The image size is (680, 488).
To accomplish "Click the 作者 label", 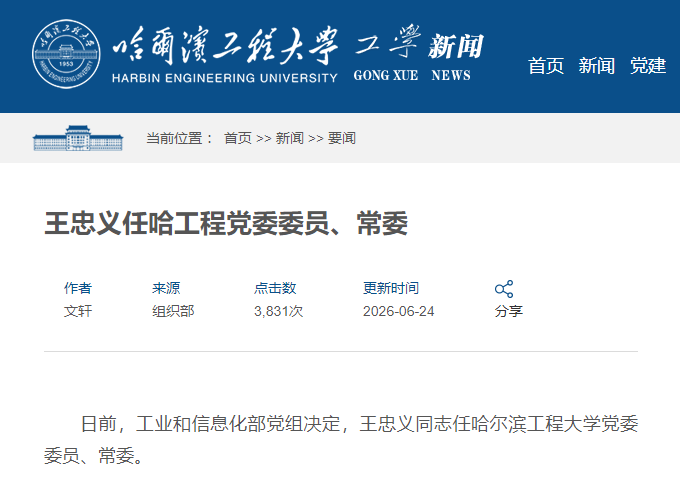I will pos(78,288).
